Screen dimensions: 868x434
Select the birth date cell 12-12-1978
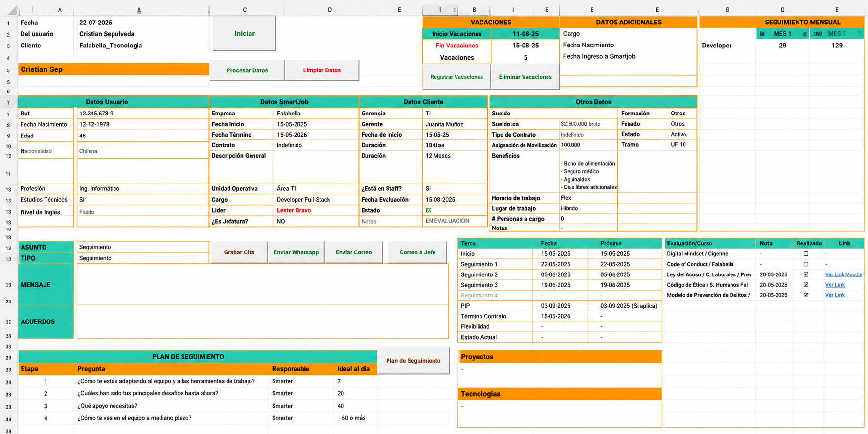[x=143, y=124]
